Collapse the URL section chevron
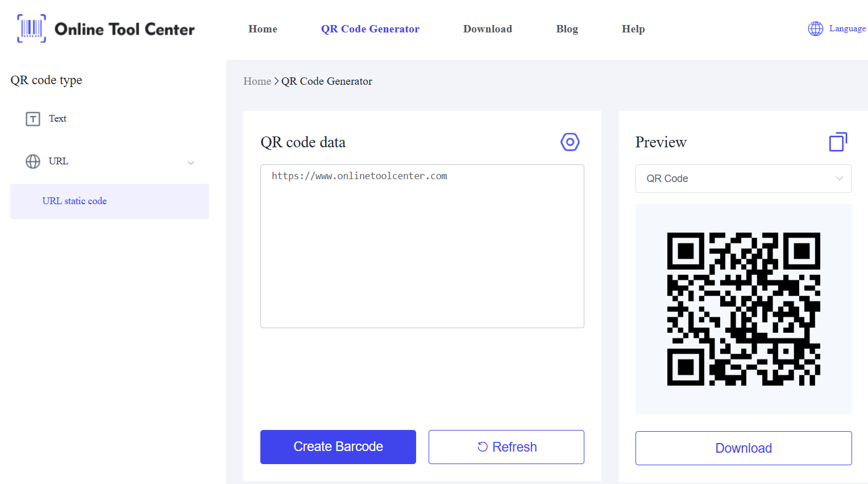 (x=191, y=163)
